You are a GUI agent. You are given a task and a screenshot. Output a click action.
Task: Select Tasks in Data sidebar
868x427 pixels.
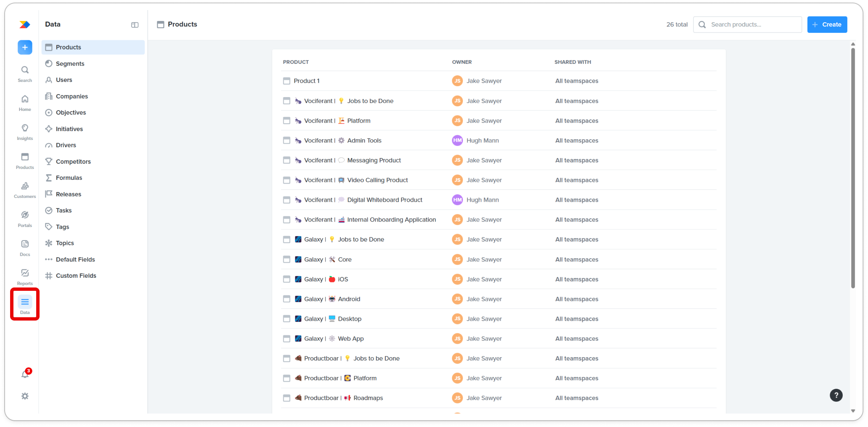(93, 211)
